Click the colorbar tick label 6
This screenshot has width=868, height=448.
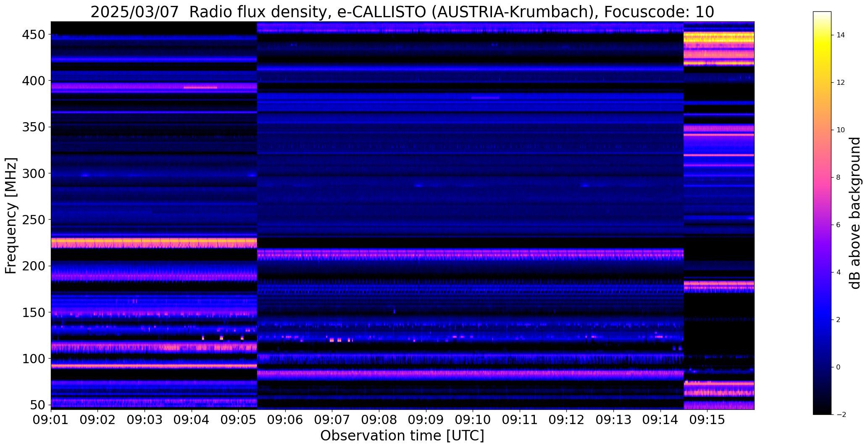point(839,225)
